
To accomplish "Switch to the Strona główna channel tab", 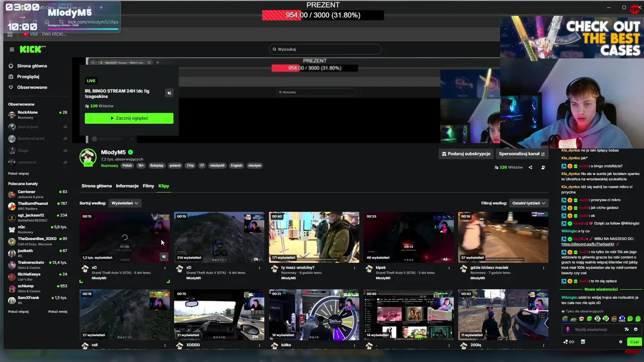I will (97, 186).
